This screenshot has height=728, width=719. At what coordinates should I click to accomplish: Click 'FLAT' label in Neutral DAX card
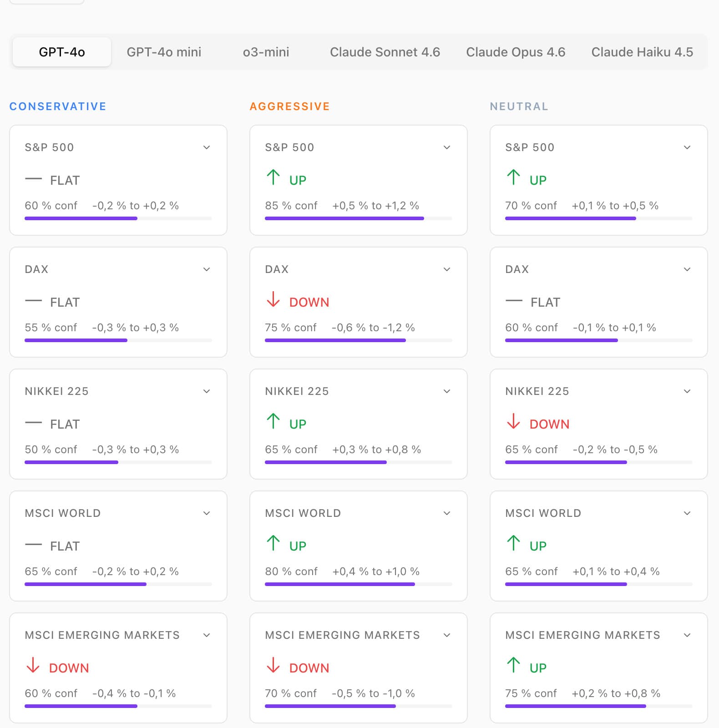click(x=546, y=302)
